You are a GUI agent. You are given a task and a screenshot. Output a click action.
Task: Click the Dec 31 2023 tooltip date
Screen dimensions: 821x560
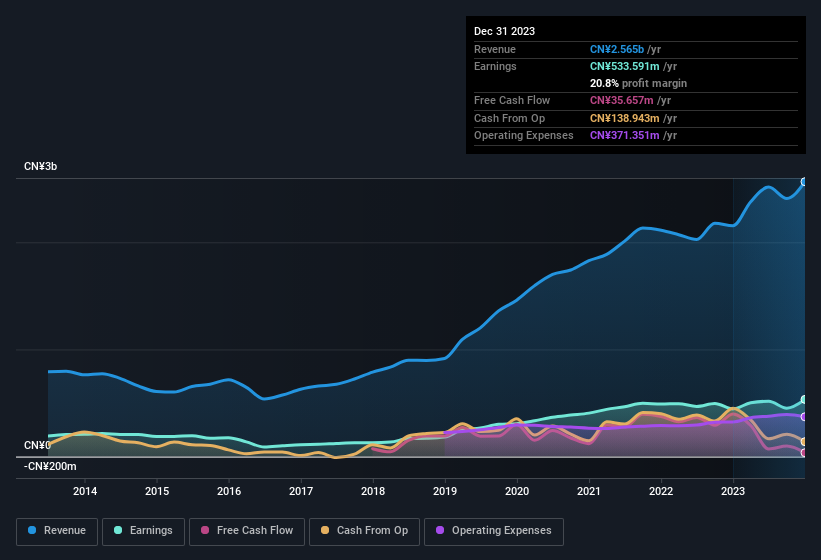[x=504, y=31]
